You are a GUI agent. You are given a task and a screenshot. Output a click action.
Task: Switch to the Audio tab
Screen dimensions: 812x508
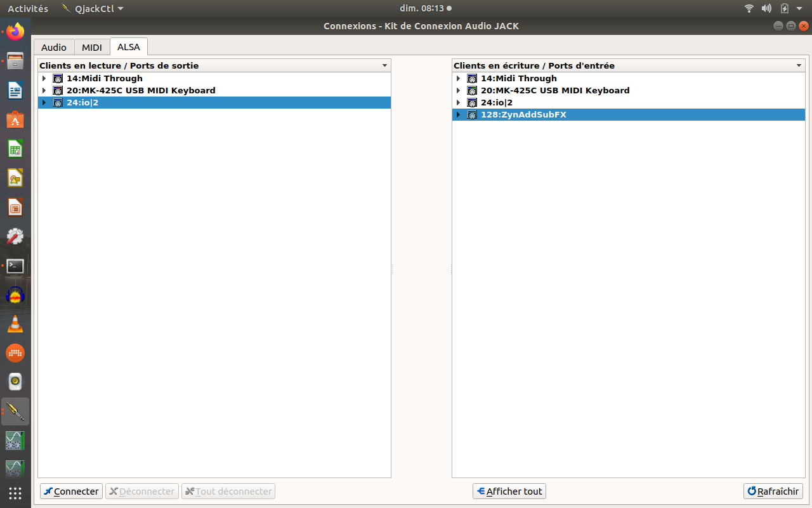[x=54, y=47]
